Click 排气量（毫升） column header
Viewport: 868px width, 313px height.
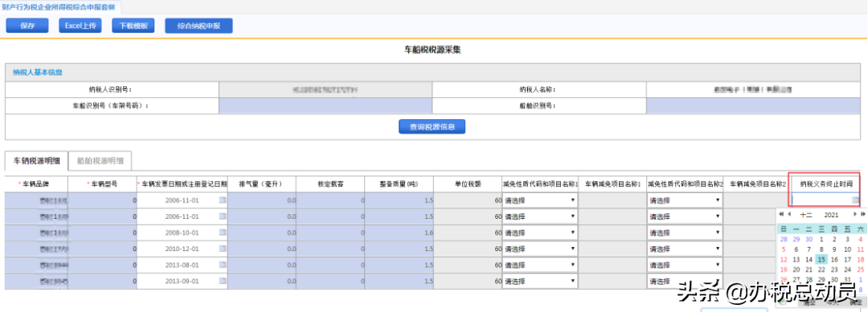tap(262, 183)
